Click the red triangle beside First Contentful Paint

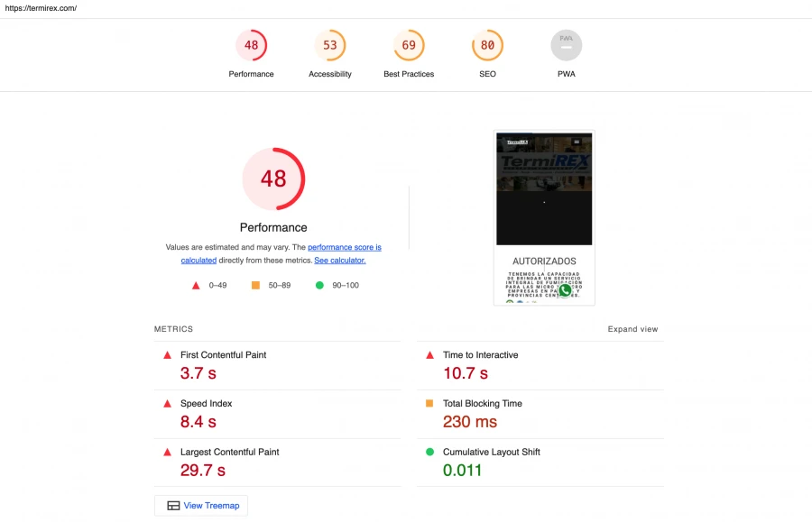pyautogui.click(x=167, y=355)
